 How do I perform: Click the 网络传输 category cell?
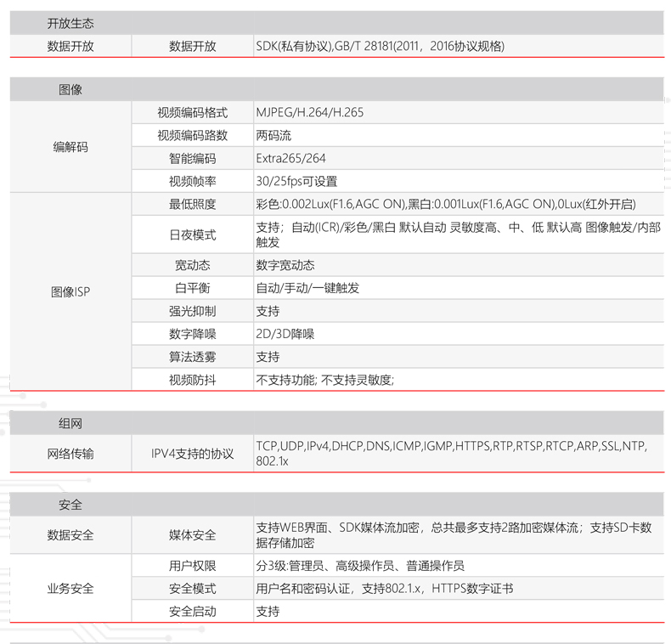(x=70, y=454)
